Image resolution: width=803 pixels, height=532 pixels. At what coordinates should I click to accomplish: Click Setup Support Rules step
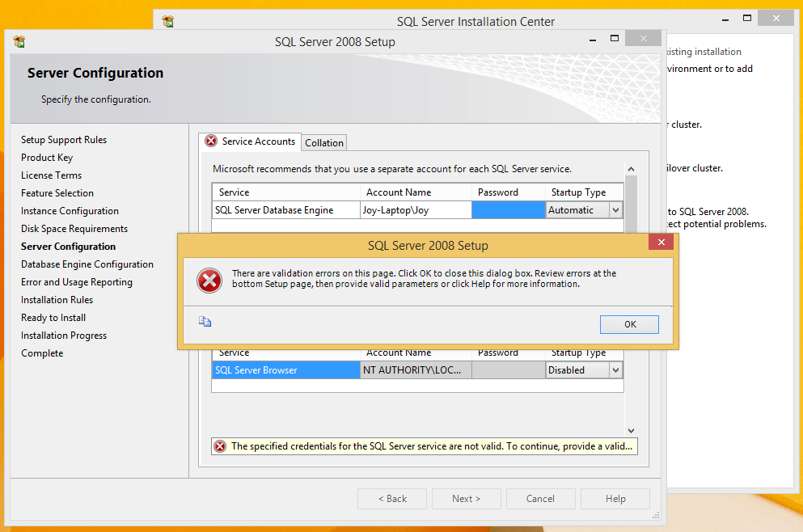tap(64, 140)
